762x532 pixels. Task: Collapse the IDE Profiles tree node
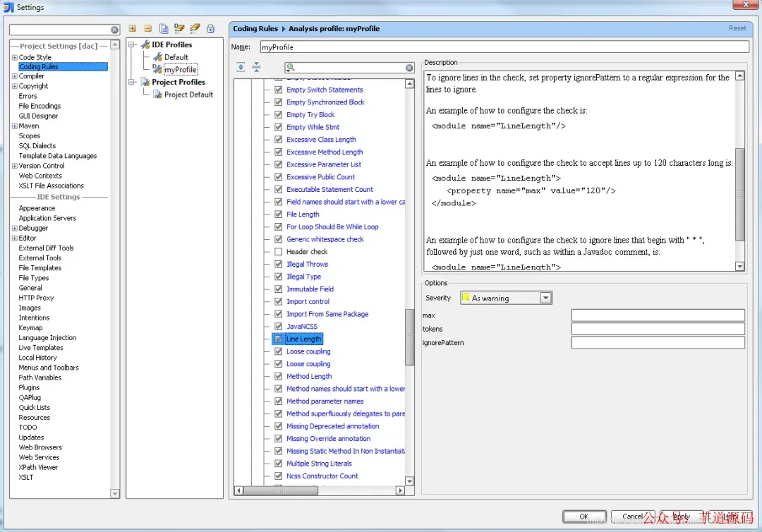coord(131,44)
